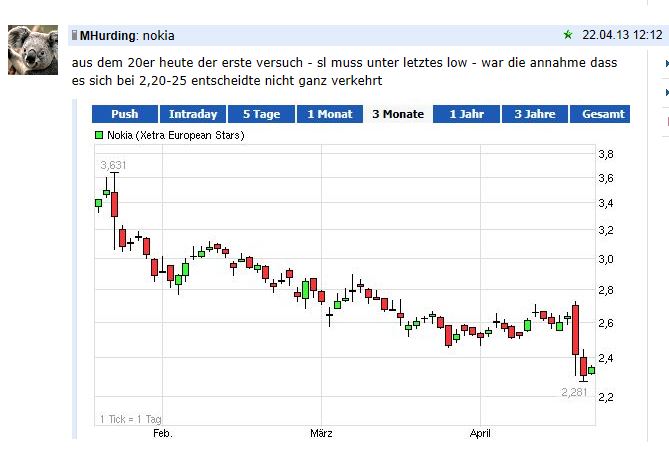Click the 2,2 price axis label
The width and height of the screenshot is (669, 462).
click(x=606, y=397)
